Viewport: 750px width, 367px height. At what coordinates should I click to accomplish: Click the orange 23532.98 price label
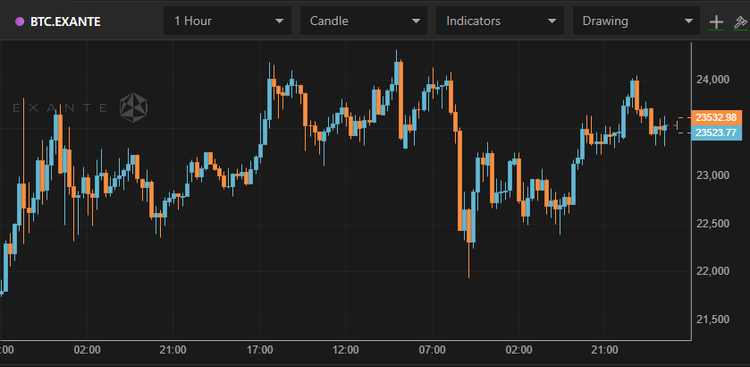pyautogui.click(x=716, y=117)
